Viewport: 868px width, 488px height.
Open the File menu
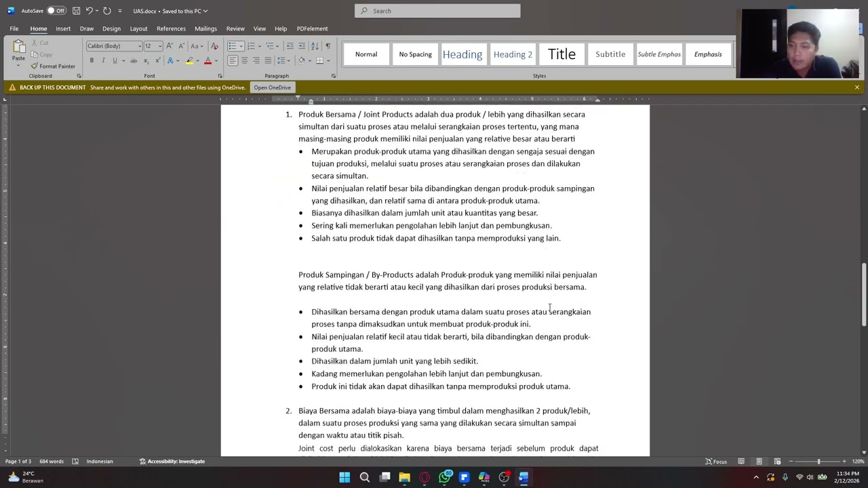pyautogui.click(x=14, y=28)
